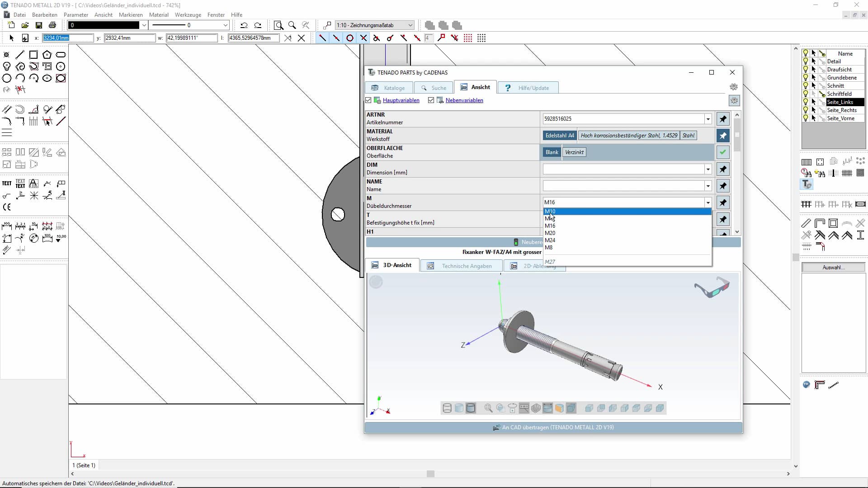Select the line drawing tool
This screenshot has width=868, height=488.
[x=20, y=55]
